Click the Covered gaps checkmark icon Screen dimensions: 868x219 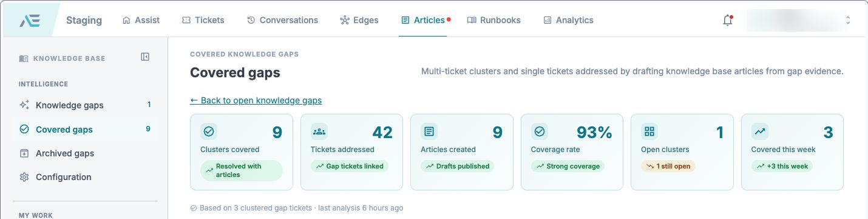tap(24, 129)
